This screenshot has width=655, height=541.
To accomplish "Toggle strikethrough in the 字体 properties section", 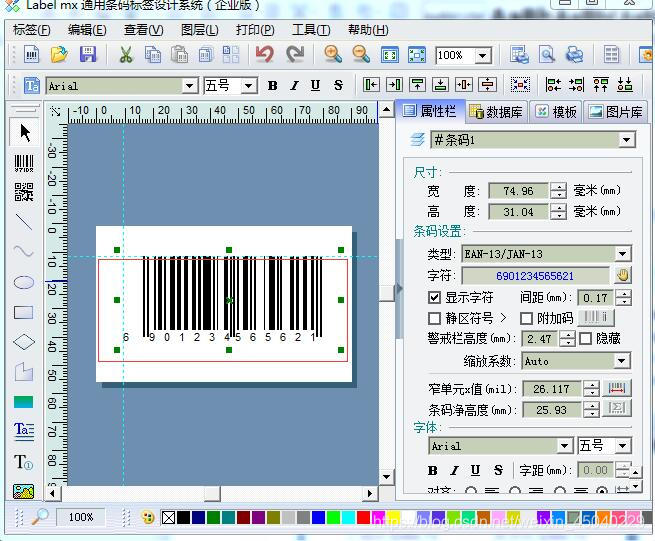I will [498, 471].
